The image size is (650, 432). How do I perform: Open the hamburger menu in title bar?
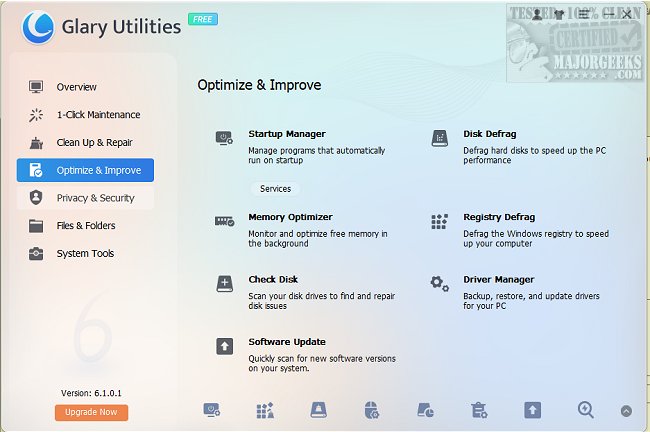[x=584, y=15]
